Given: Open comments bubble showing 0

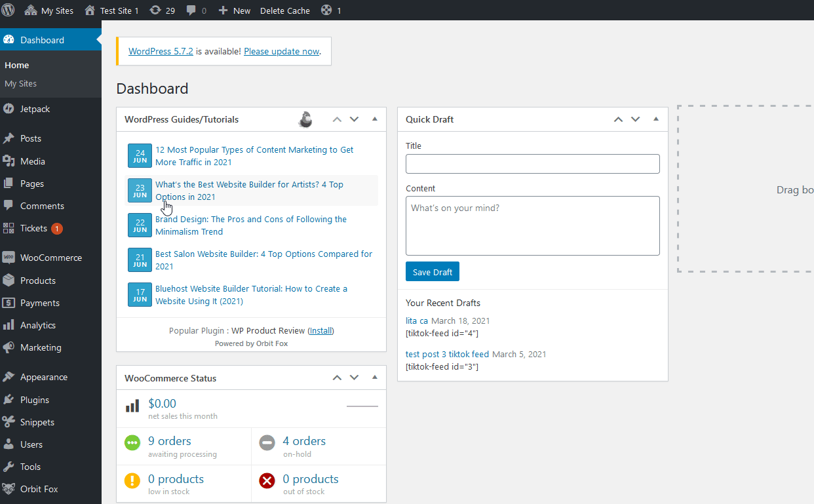Looking at the screenshot, I should pyautogui.click(x=196, y=10).
